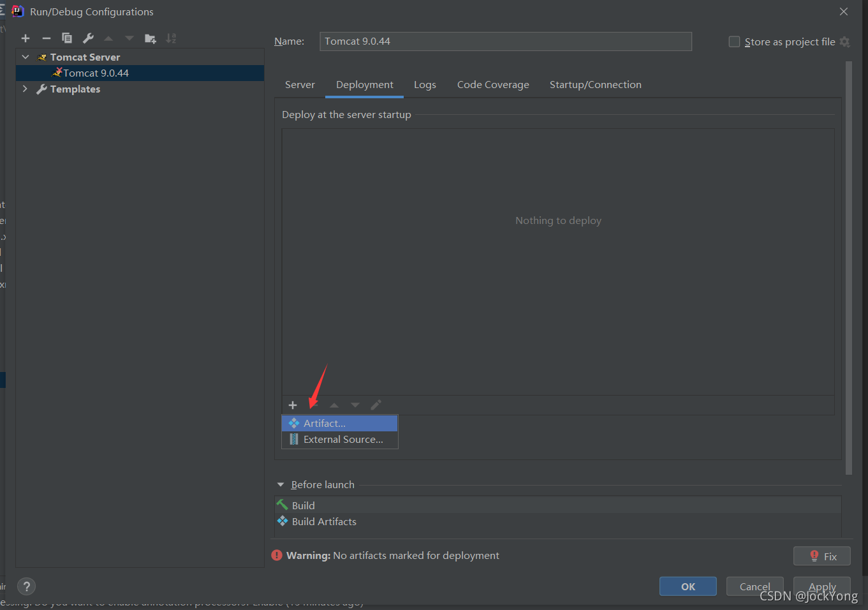Select the Build before-launch task
The height and width of the screenshot is (610, 868).
tap(558, 505)
